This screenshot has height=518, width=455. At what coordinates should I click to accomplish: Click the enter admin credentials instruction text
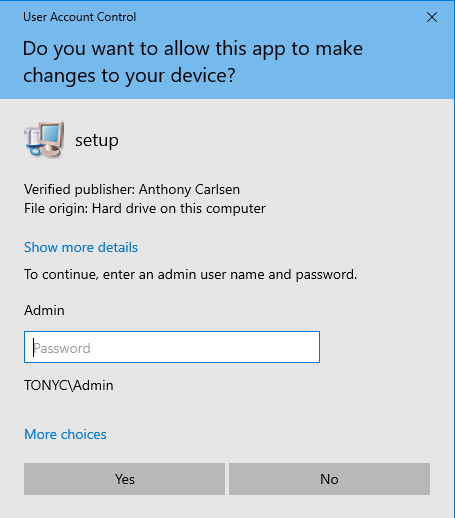coord(190,275)
